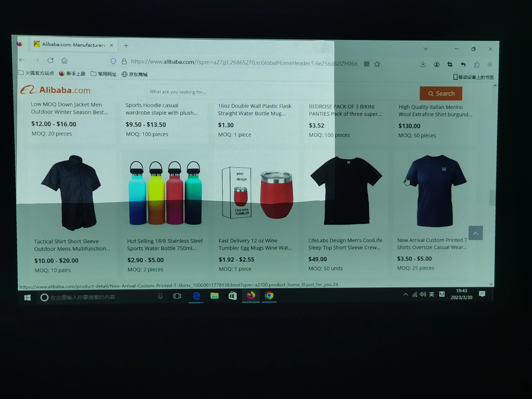The width and height of the screenshot is (532, 399).
Task: Click the Firefox account avatar icon
Action: click(x=436, y=64)
